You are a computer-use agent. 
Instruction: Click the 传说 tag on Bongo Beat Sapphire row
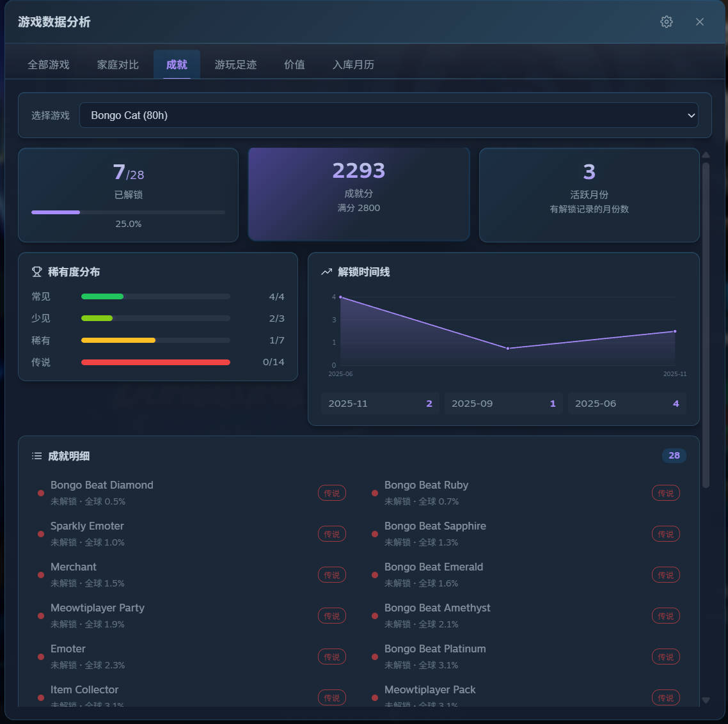(x=666, y=534)
